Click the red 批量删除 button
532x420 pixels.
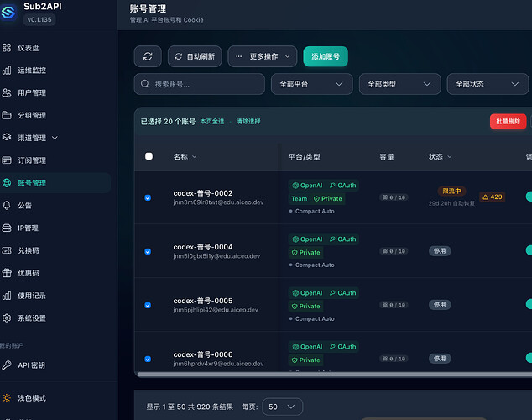click(508, 121)
